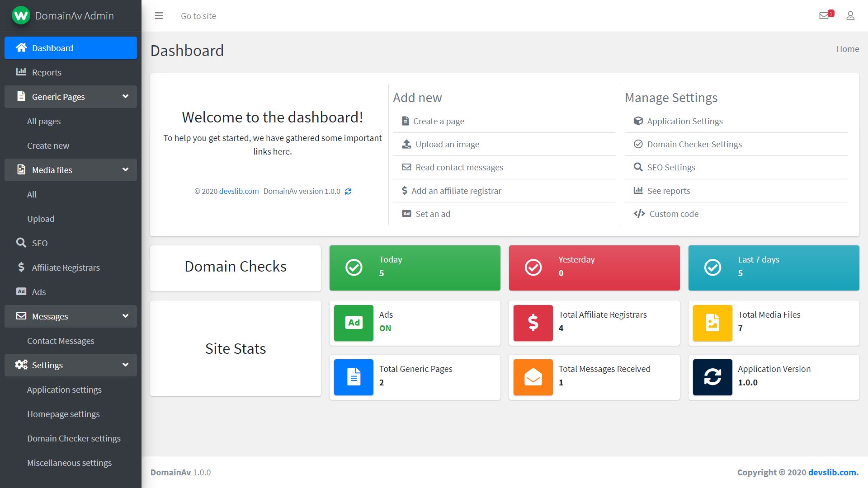This screenshot has width=868, height=488.
Task: Open Reports in the sidebar
Action: pos(46,72)
